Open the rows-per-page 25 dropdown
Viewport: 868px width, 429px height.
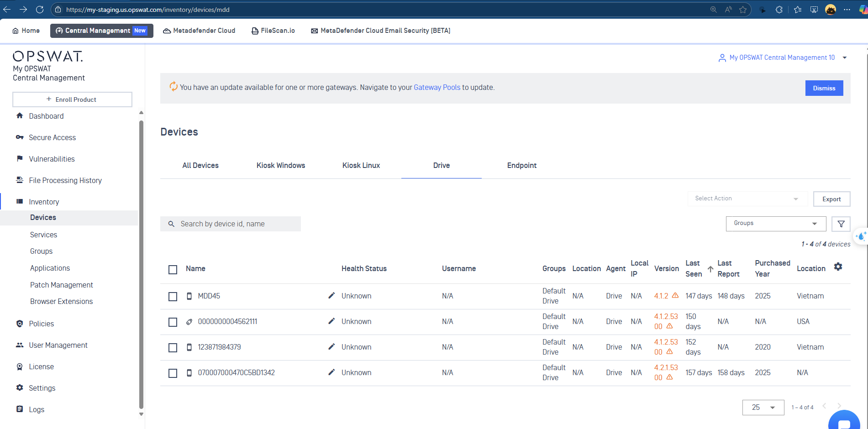763,407
